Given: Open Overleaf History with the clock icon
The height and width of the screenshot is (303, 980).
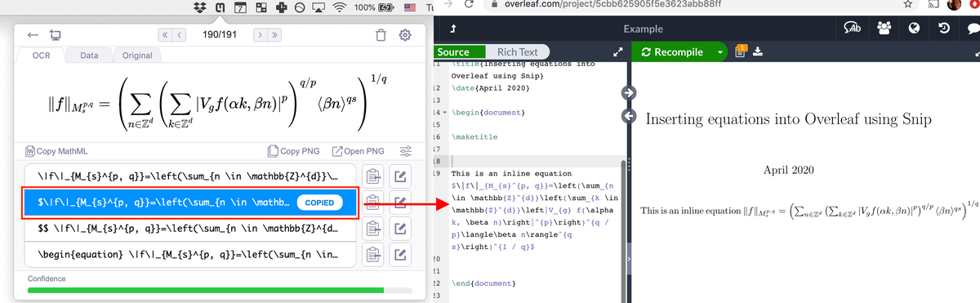Looking at the screenshot, I should coord(943,29).
